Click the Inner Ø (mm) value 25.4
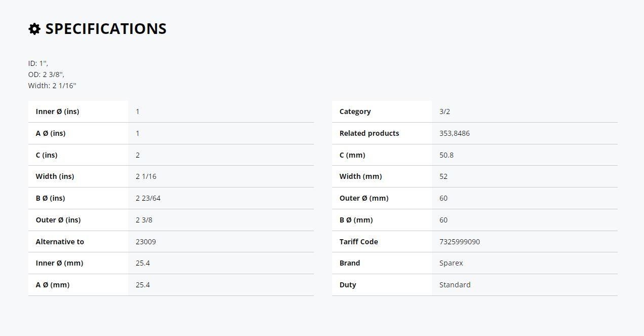The image size is (644, 336). pos(143,263)
